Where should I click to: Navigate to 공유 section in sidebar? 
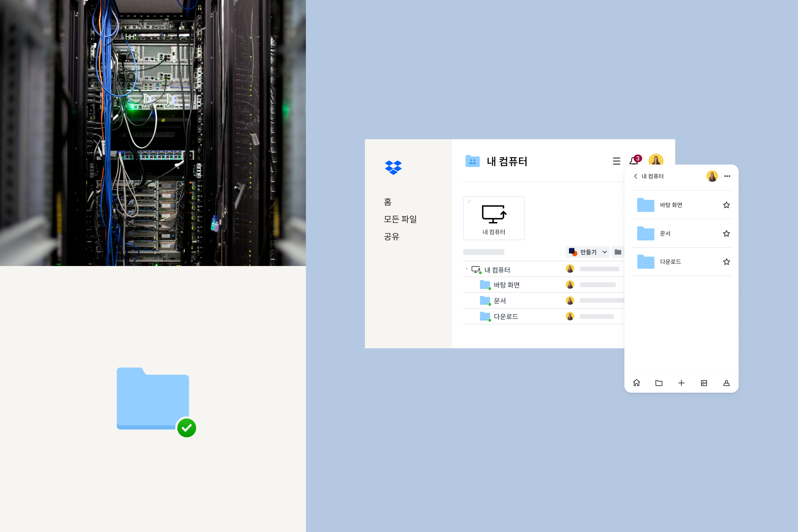click(391, 235)
